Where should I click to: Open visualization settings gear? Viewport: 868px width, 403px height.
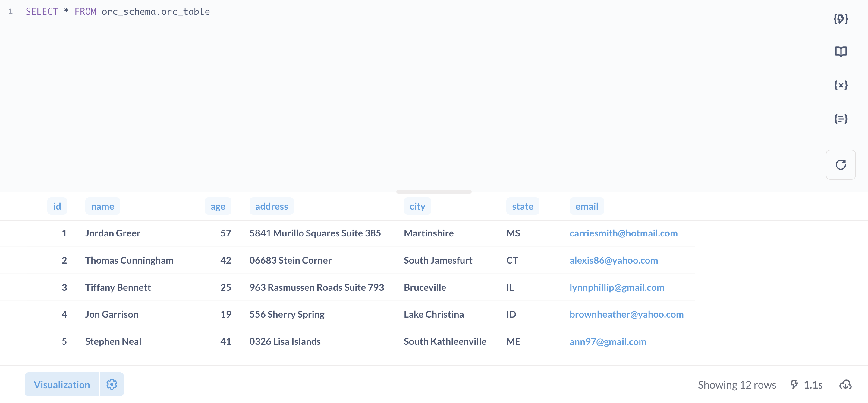[112, 384]
